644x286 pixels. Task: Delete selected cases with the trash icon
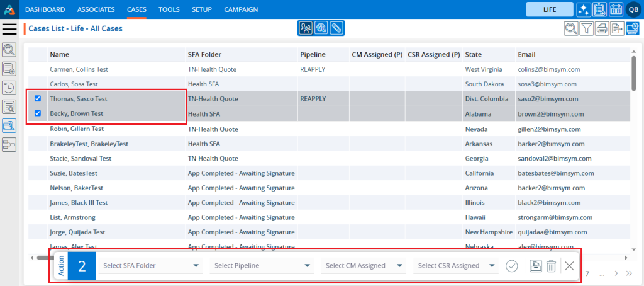(x=551, y=266)
